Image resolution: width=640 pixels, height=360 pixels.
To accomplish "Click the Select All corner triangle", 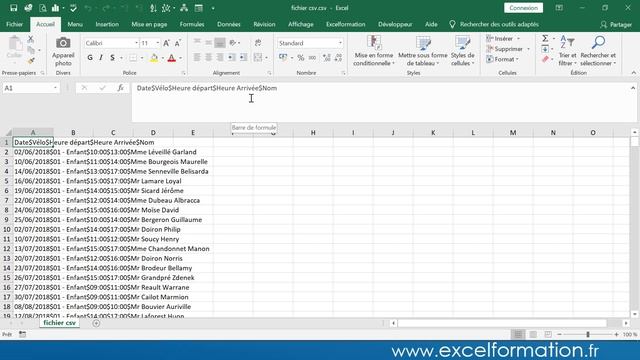I will pyautogui.click(x=8, y=133).
